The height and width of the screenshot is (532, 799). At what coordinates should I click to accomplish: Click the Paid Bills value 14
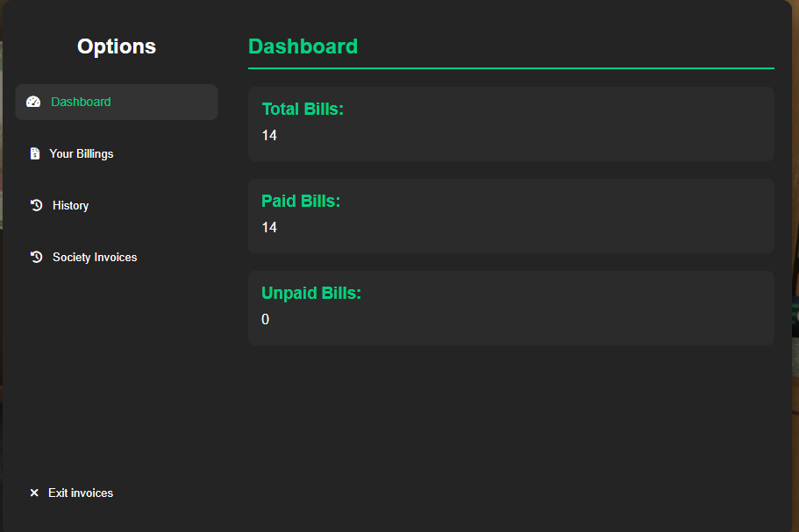click(x=269, y=228)
